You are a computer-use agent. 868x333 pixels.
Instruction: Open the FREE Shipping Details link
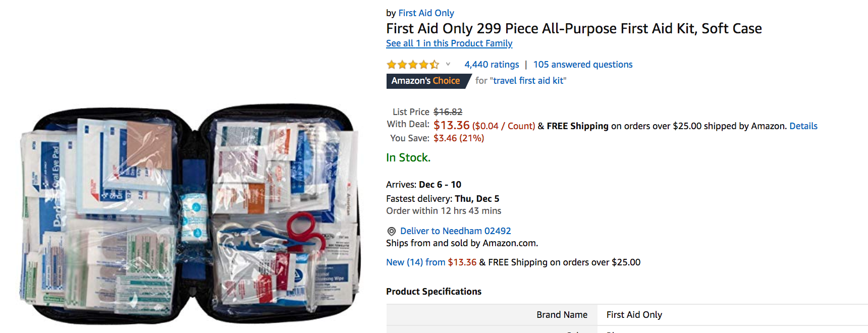pyautogui.click(x=803, y=126)
